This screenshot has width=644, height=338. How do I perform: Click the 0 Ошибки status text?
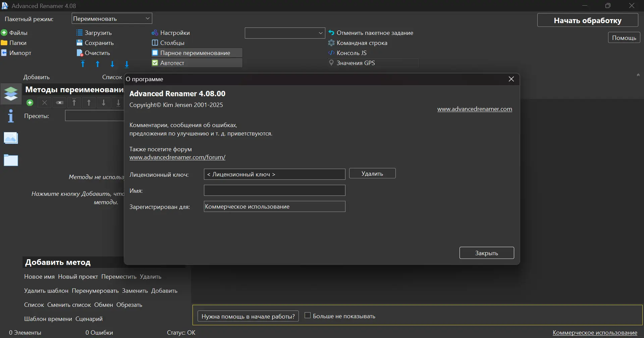pyautogui.click(x=99, y=333)
